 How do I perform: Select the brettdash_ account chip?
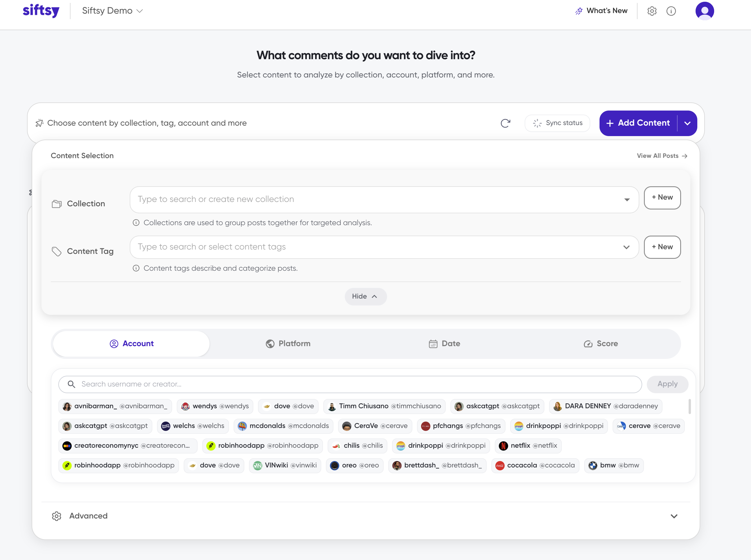[x=437, y=465]
